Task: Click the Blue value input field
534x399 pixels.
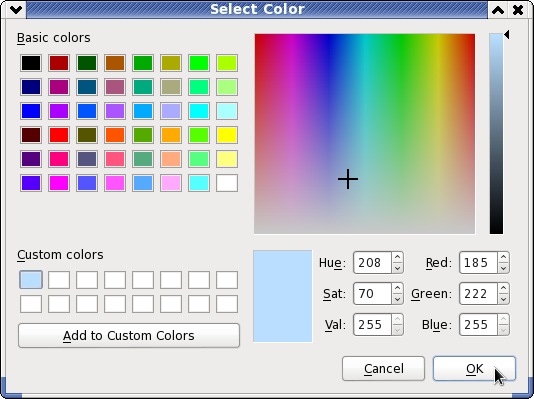Action: (x=478, y=325)
